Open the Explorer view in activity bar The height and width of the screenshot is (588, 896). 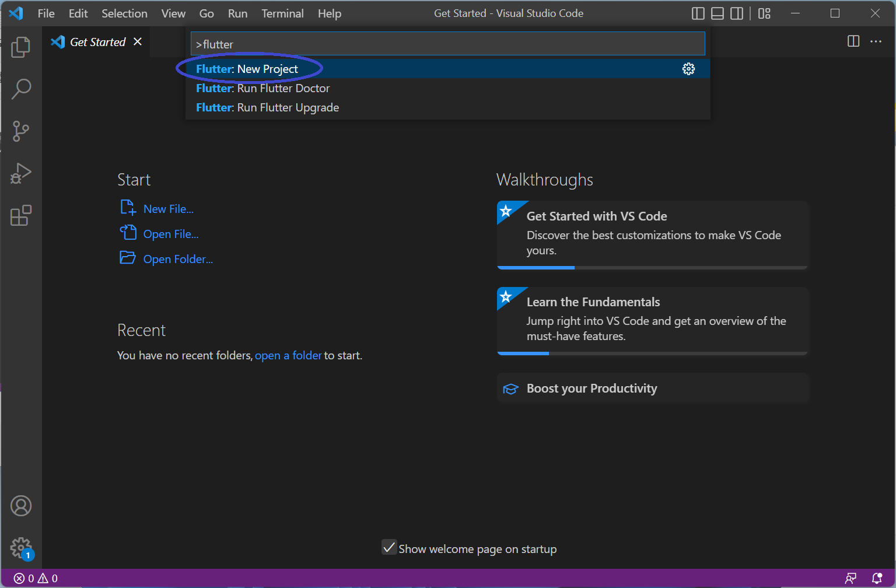coord(21,47)
